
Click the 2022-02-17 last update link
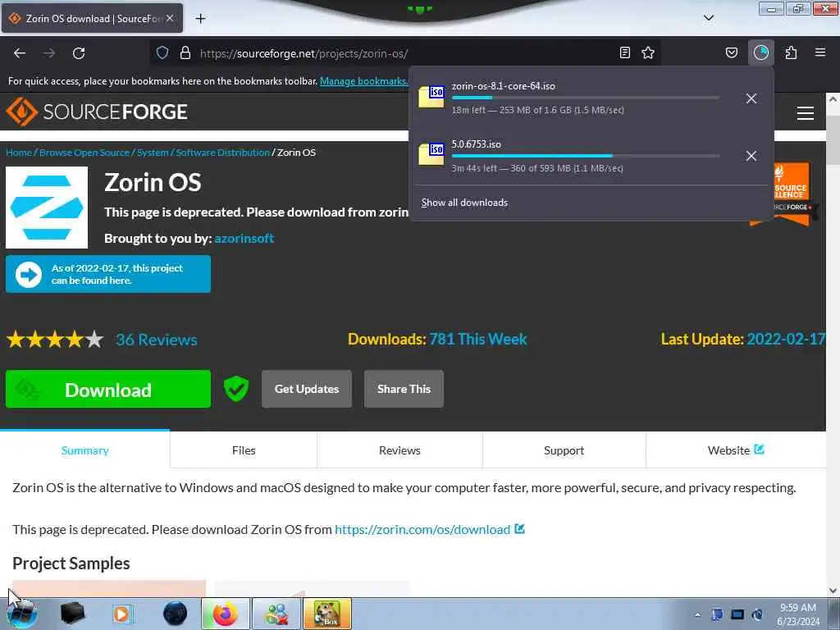tap(786, 339)
